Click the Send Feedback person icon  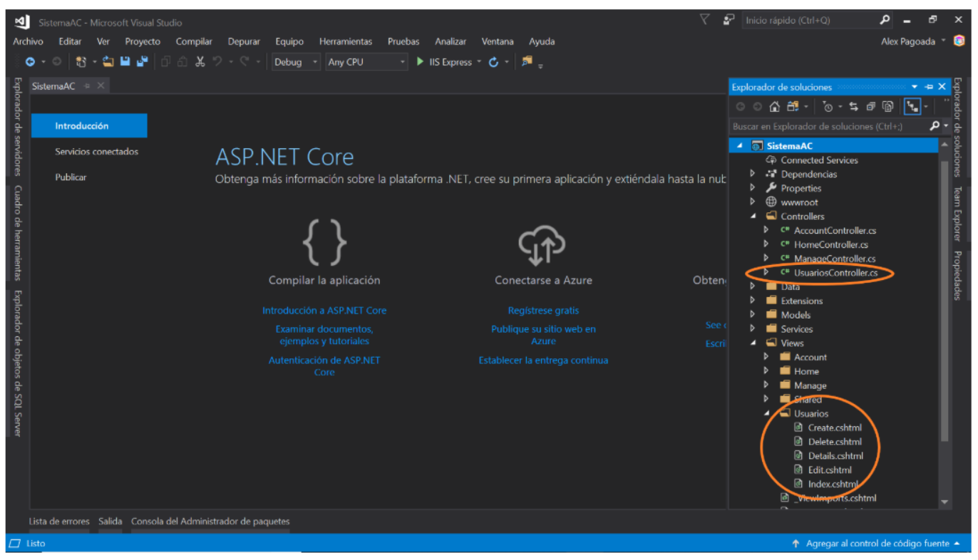click(729, 20)
